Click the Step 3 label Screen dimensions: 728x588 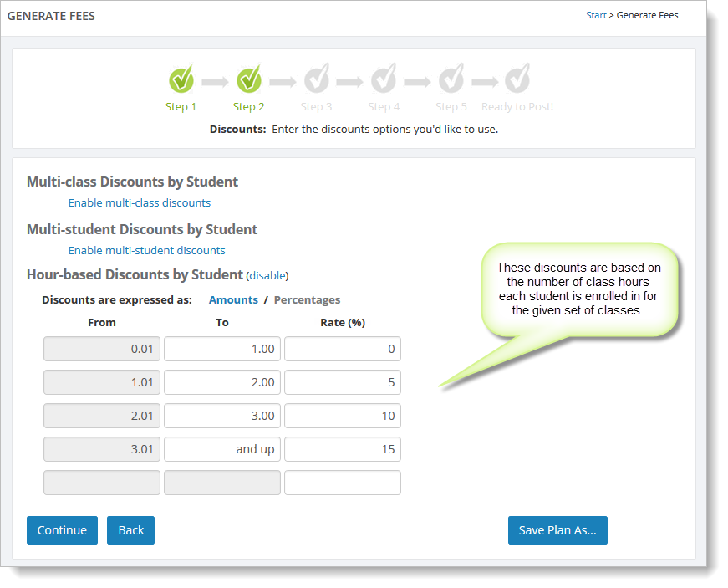pyautogui.click(x=316, y=107)
